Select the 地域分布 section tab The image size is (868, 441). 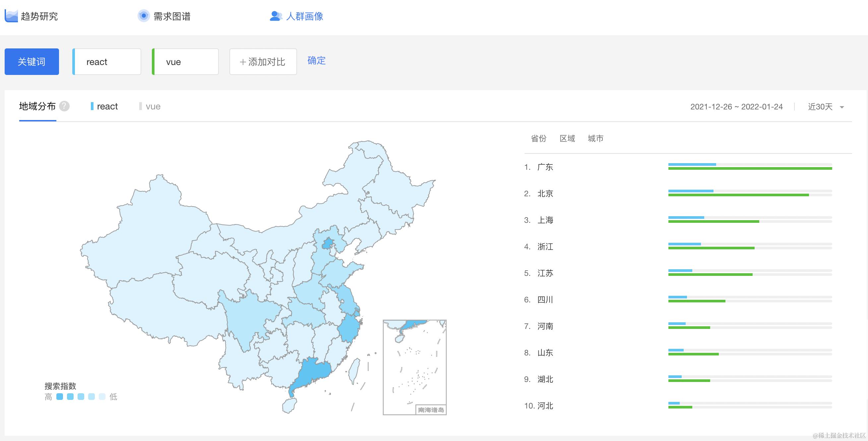37,106
